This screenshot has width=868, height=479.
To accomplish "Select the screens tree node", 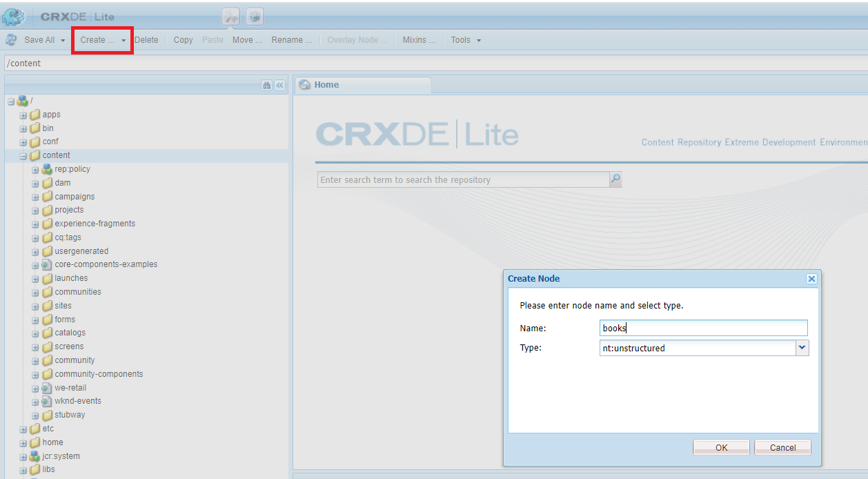I will pos(69,346).
